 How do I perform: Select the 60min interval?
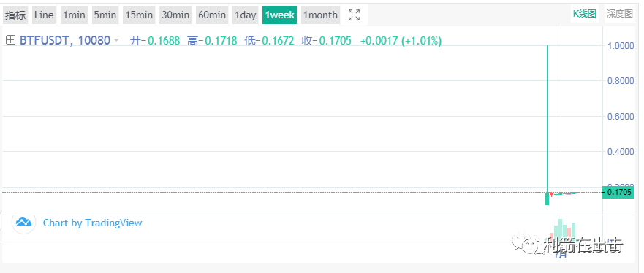point(212,15)
